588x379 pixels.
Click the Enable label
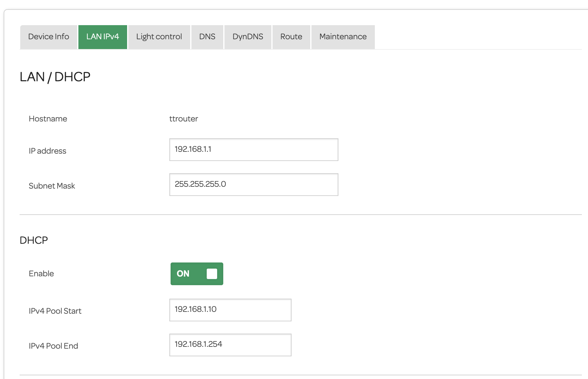click(41, 274)
